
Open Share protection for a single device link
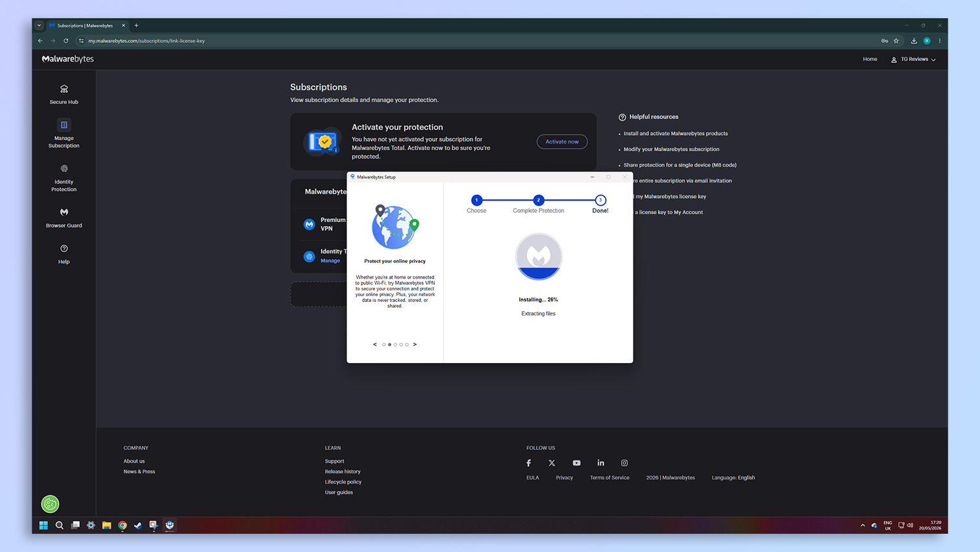[680, 165]
